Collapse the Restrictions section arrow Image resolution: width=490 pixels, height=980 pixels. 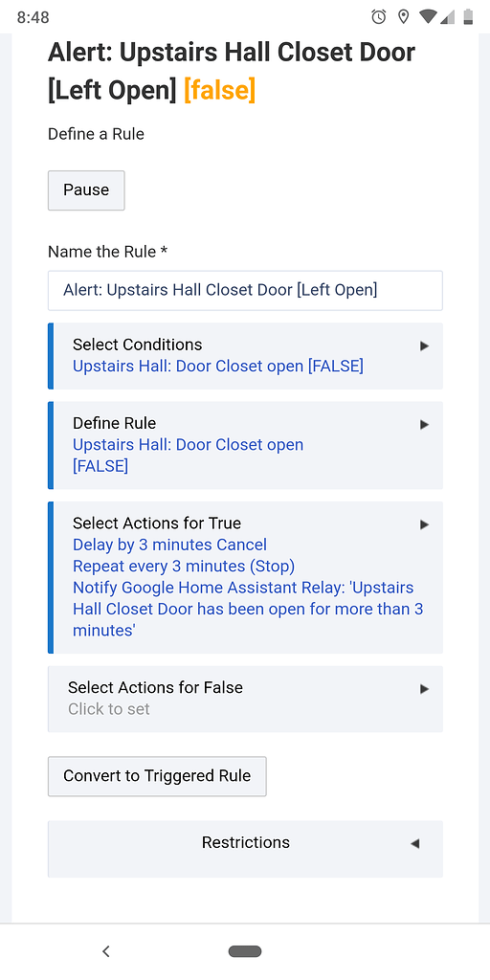coord(414,844)
